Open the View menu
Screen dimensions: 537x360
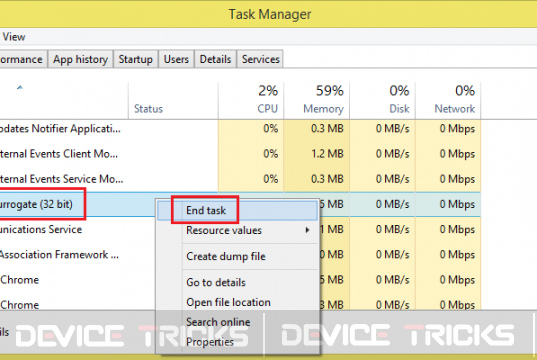coord(14,37)
